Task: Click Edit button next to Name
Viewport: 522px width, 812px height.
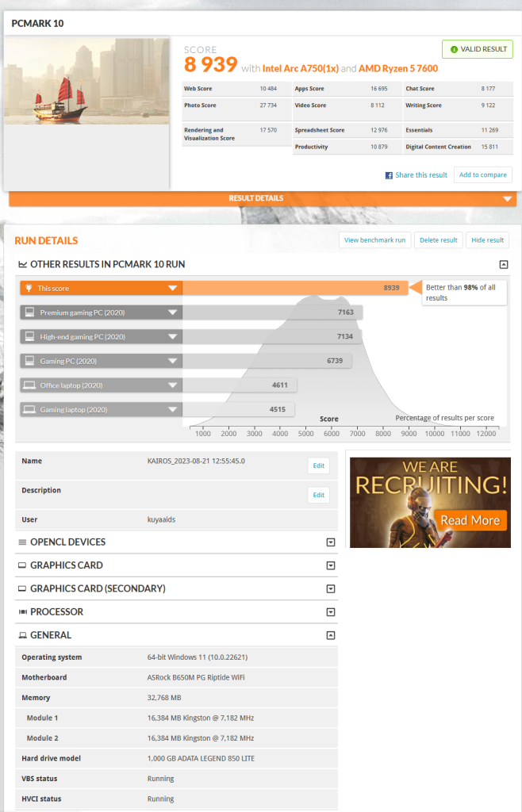Action: tap(318, 466)
